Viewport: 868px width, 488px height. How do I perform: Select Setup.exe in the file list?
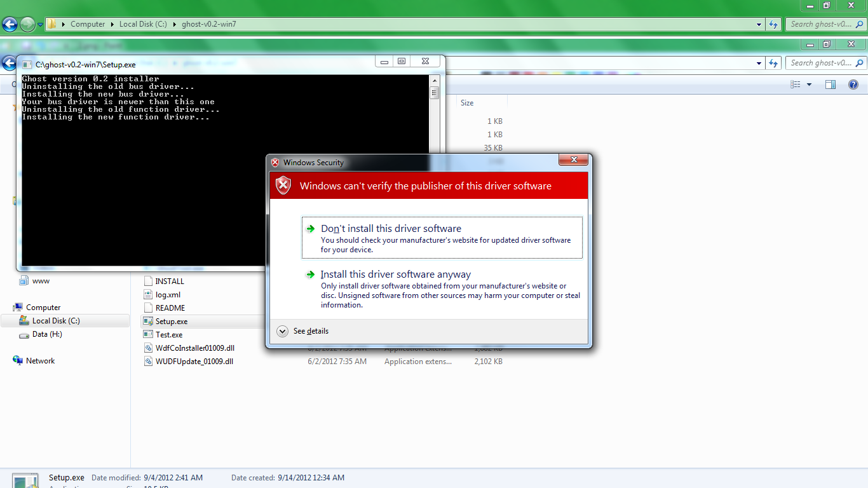(172, 322)
